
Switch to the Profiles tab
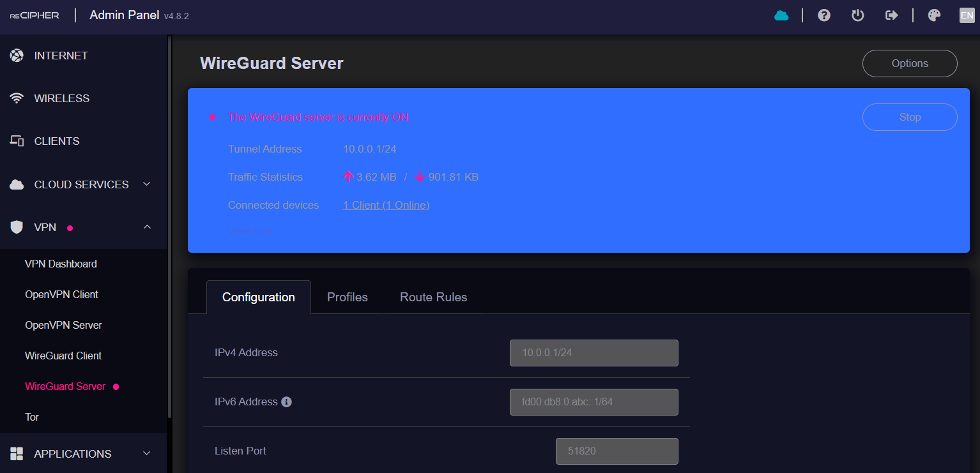(347, 297)
